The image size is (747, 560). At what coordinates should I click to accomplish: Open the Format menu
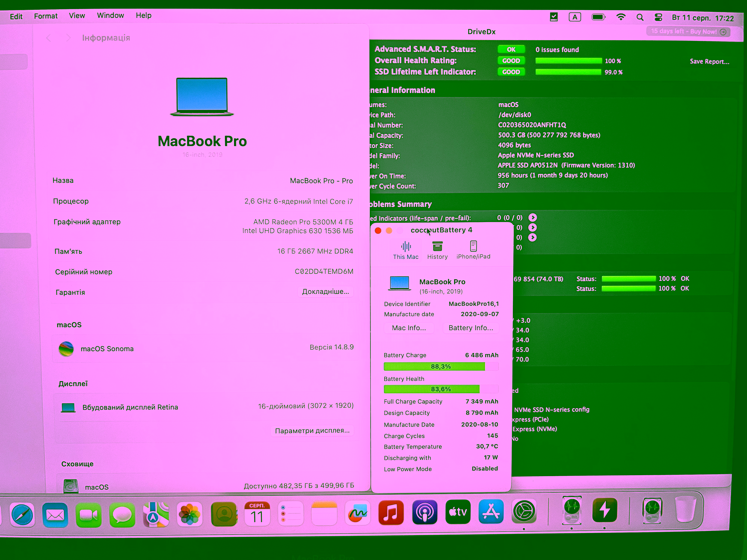point(46,16)
